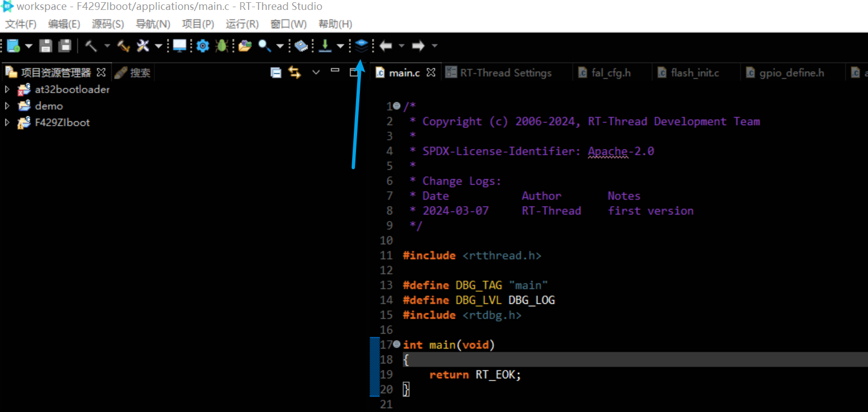The width and height of the screenshot is (868, 412).
Task: Open the tools icon dropdown arrow
Action: (158, 46)
